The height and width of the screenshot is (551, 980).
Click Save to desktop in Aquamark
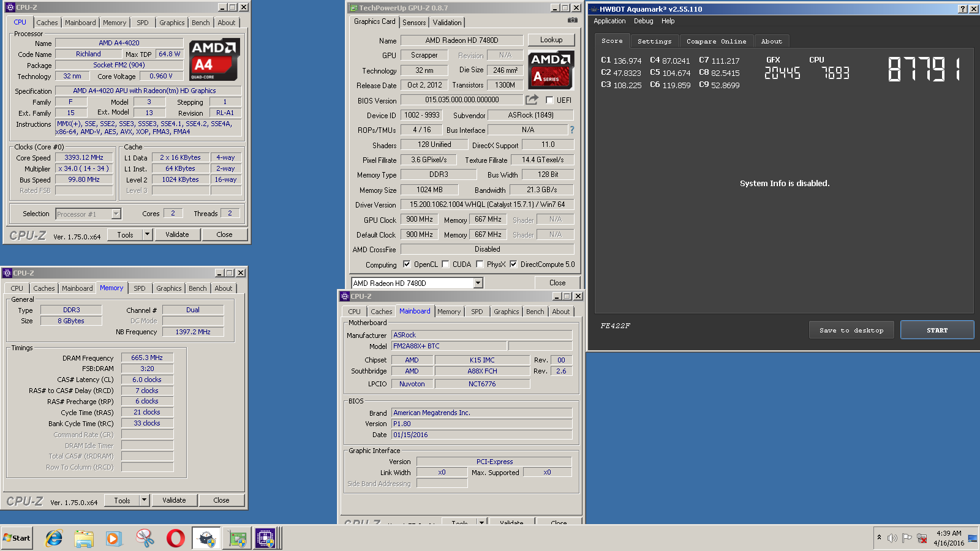[x=851, y=330]
